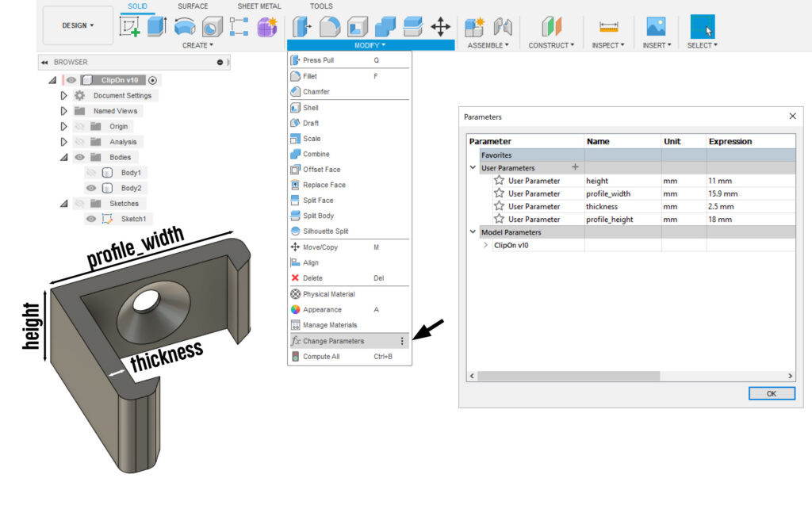This screenshot has width=812, height=528.
Task: Click the Insert image icon
Action: tap(656, 27)
